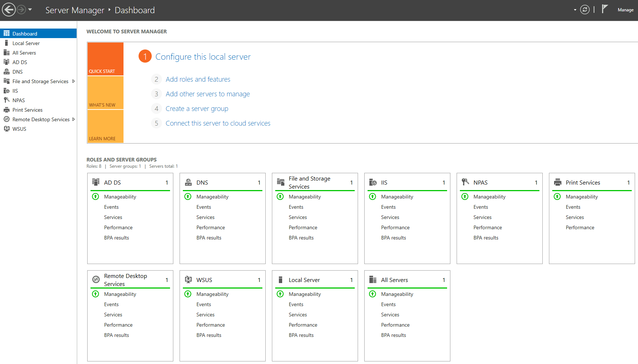
Task: Click the NPAS tile icon
Action: coord(465,182)
